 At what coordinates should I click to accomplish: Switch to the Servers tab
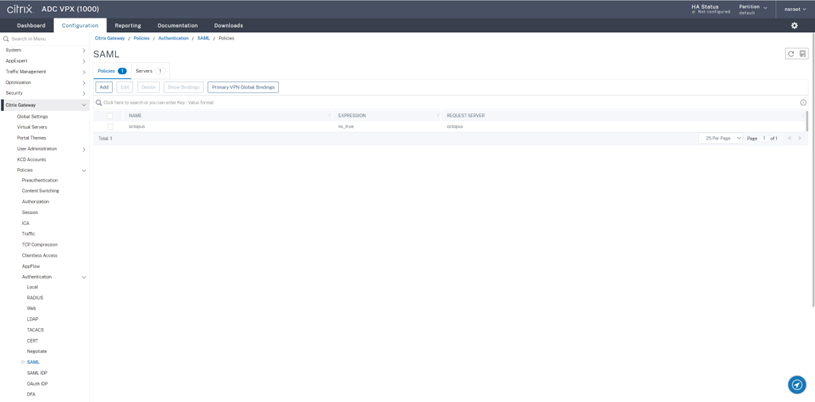150,71
